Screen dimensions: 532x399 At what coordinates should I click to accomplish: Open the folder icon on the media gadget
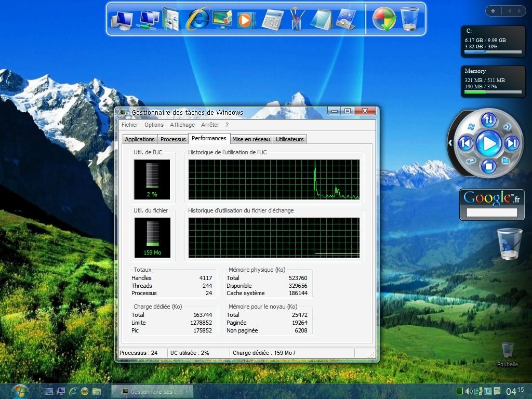point(506,161)
